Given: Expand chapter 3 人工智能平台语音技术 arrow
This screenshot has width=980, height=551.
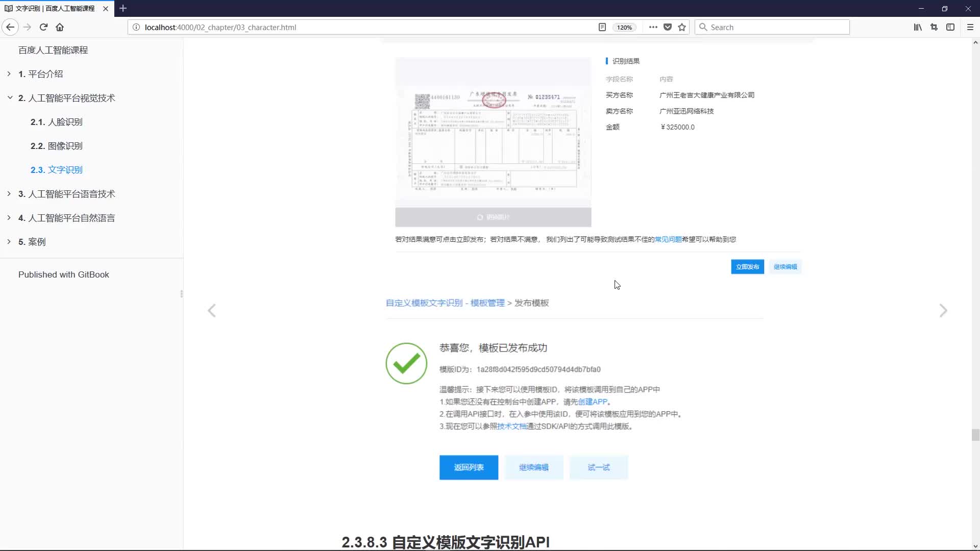Looking at the screenshot, I should point(9,193).
